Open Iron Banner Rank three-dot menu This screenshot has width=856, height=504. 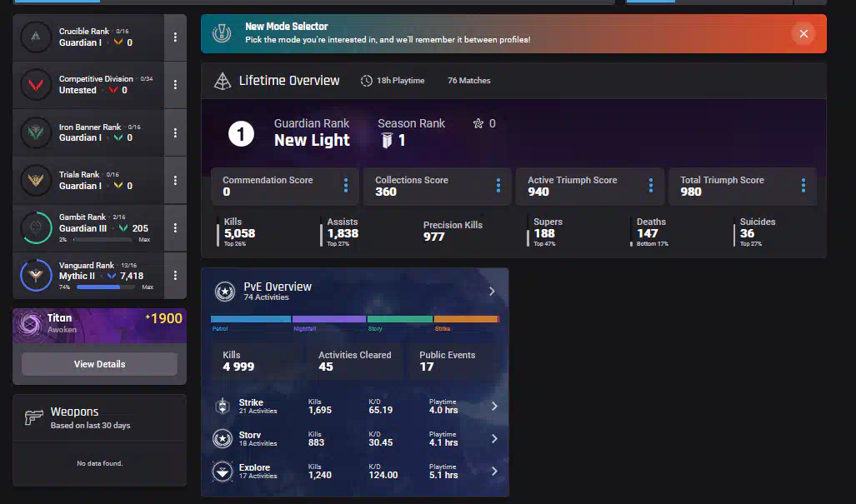pyautogui.click(x=175, y=132)
